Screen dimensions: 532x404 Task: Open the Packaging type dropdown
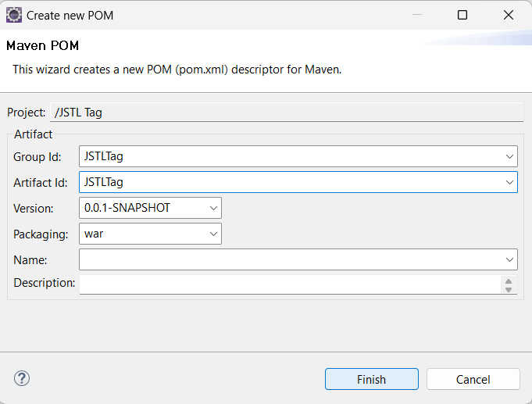[x=213, y=234]
